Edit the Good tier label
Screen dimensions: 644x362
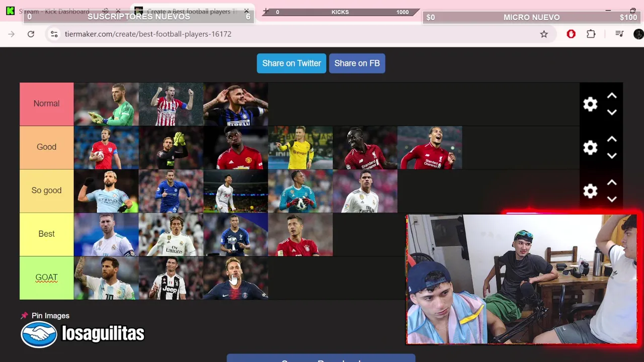pyautogui.click(x=46, y=147)
